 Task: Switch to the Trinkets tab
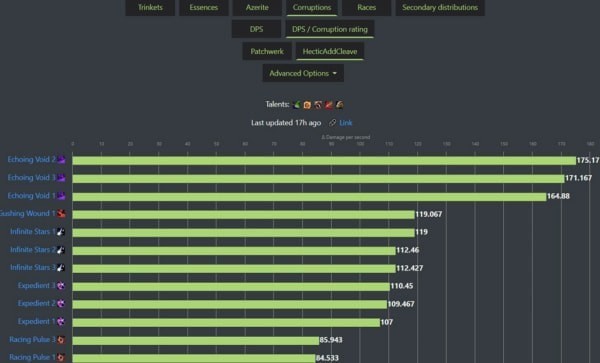click(150, 8)
